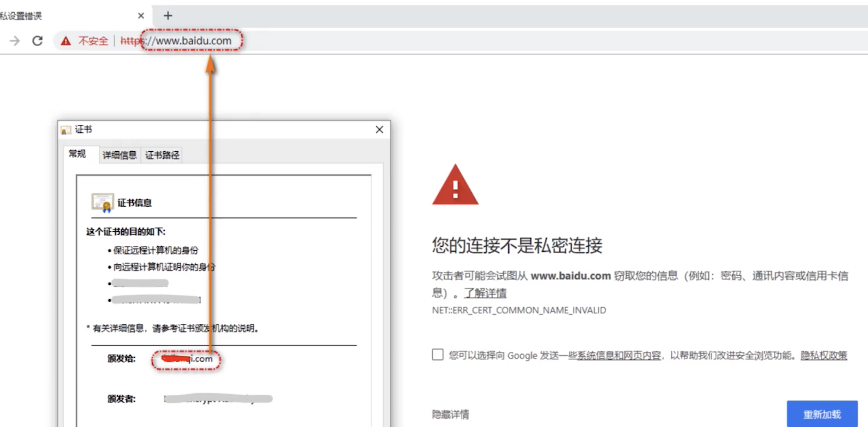Close the privacy error browser tab
The width and height of the screenshot is (868, 427).
tap(141, 16)
